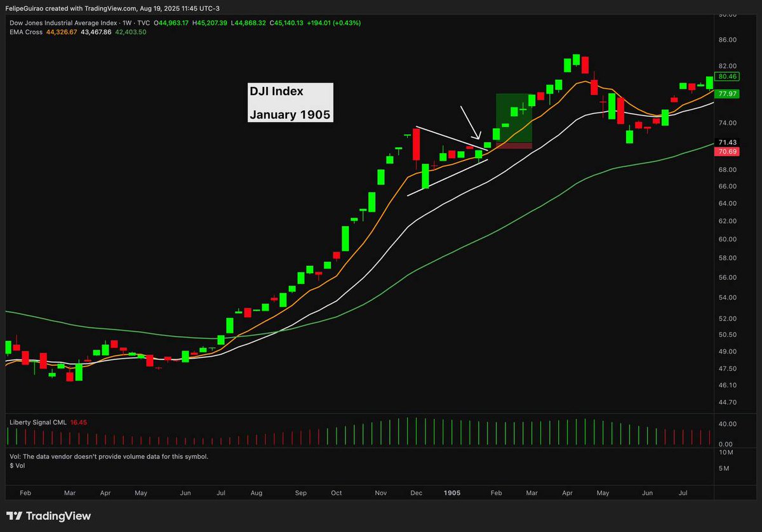762x532 pixels.
Task: Click the 10 M volume axis label
Action: click(726, 453)
